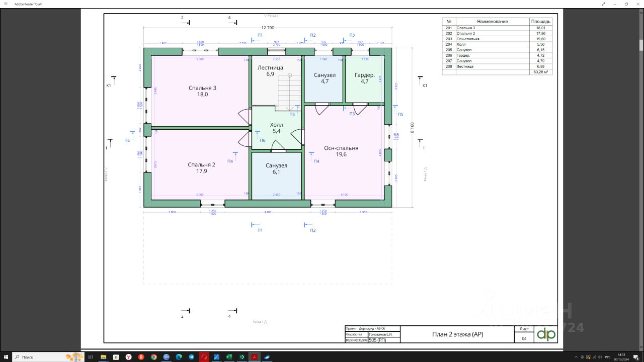Image resolution: width=644 pixels, height=362 pixels.
Task: Show hidden system tray icons
Action: [576, 357]
